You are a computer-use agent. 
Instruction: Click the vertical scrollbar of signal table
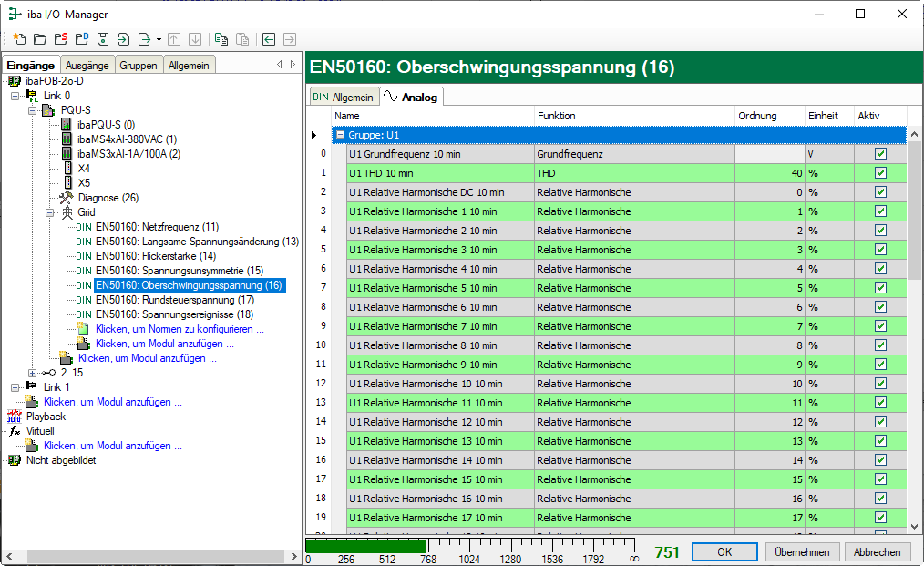point(915,365)
